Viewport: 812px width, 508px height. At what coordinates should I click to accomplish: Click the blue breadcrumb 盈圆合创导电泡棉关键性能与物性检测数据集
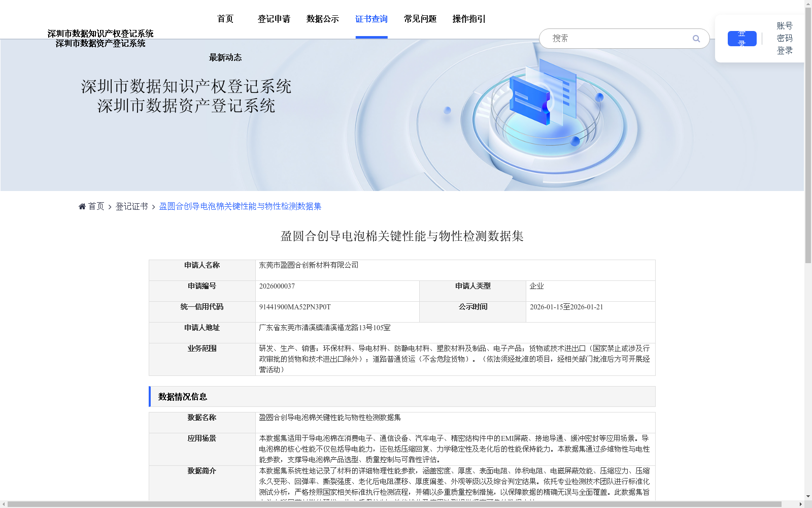[x=240, y=206]
